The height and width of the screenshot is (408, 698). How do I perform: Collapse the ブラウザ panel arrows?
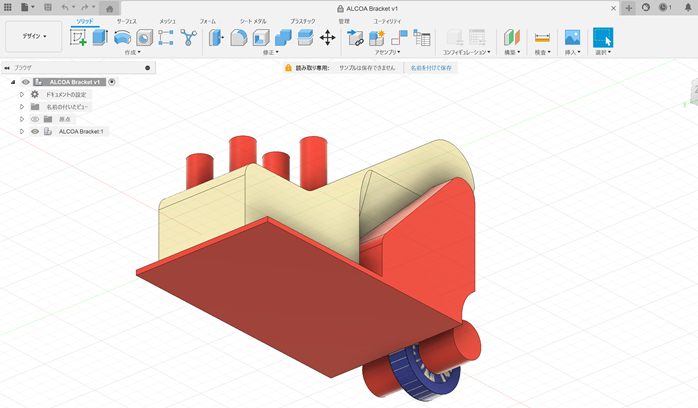pos(7,68)
